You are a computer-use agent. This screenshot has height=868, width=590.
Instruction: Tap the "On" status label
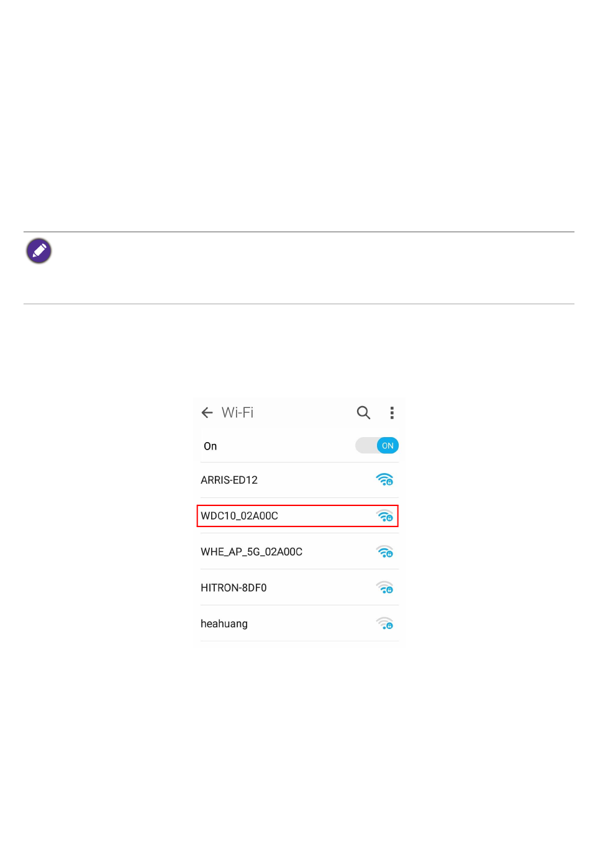211,446
